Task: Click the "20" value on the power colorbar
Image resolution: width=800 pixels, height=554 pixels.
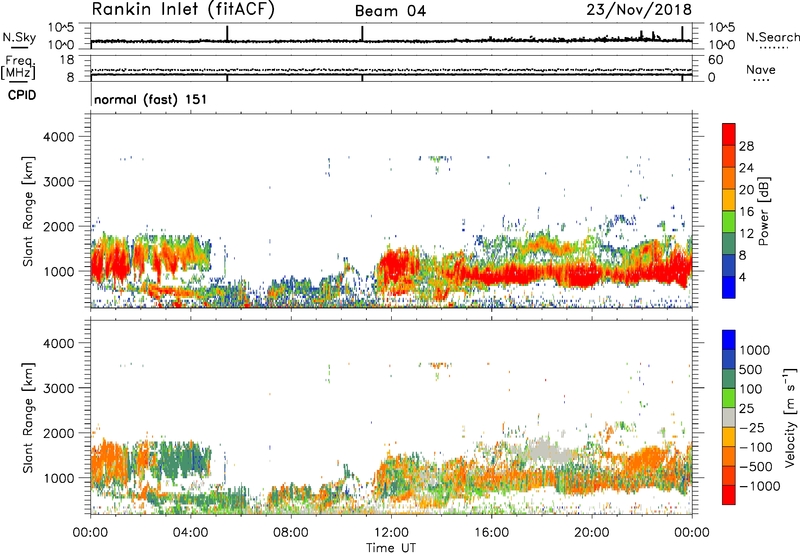Action: pos(746,190)
